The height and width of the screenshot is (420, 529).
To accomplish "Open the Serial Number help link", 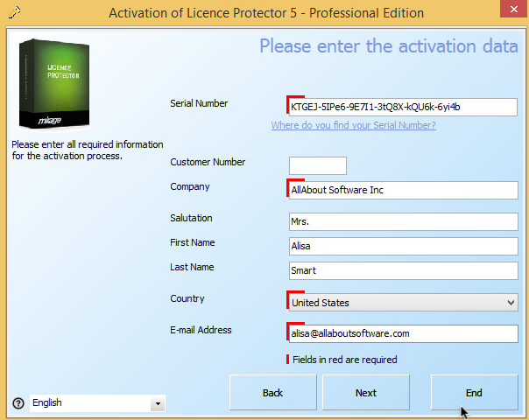I will [x=353, y=125].
